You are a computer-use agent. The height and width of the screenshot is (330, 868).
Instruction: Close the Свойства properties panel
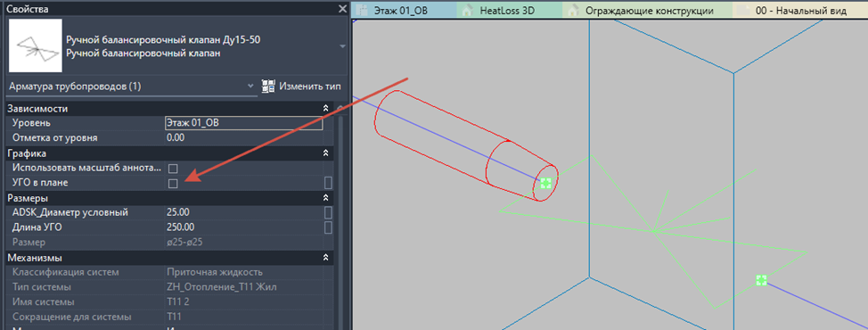(x=342, y=9)
